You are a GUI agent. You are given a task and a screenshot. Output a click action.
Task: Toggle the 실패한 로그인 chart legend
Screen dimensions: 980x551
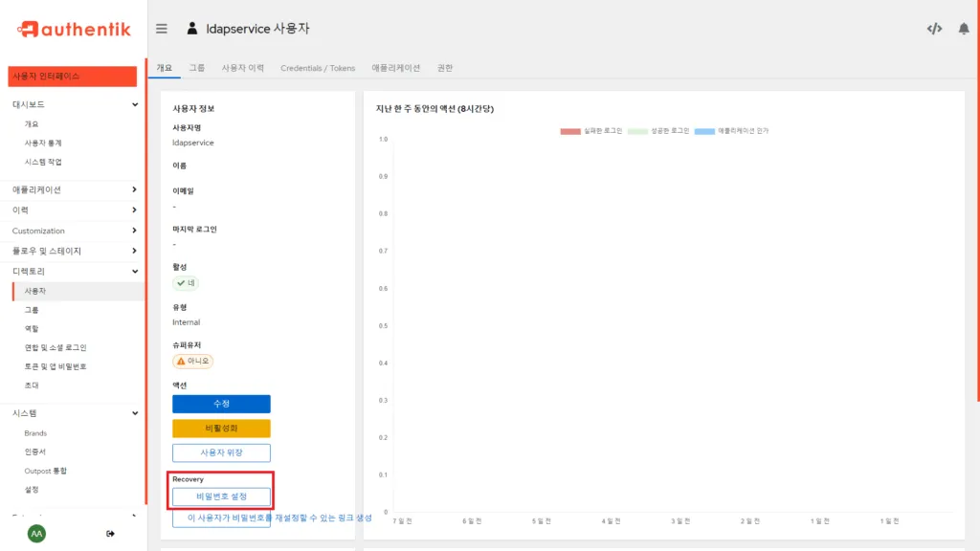(x=591, y=131)
